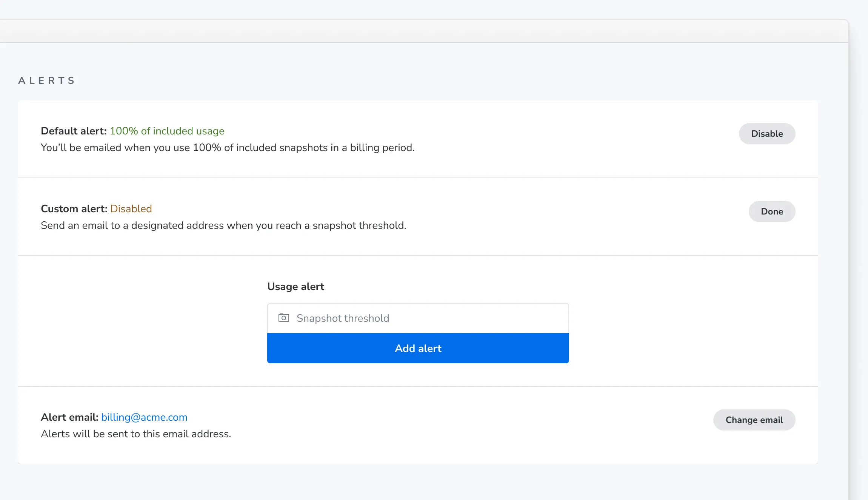868x500 pixels.
Task: Disable the default usage alert
Action: (767, 134)
